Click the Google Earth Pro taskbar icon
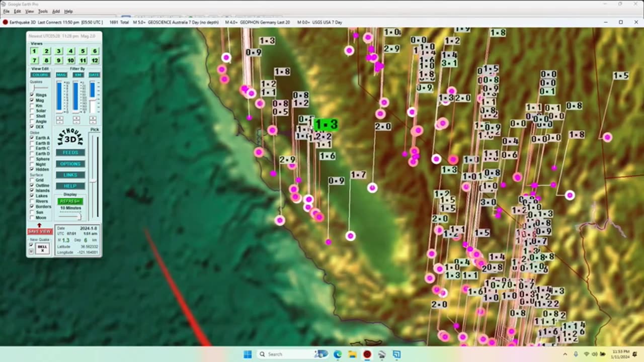This screenshot has height=362, width=644. (x=382, y=354)
